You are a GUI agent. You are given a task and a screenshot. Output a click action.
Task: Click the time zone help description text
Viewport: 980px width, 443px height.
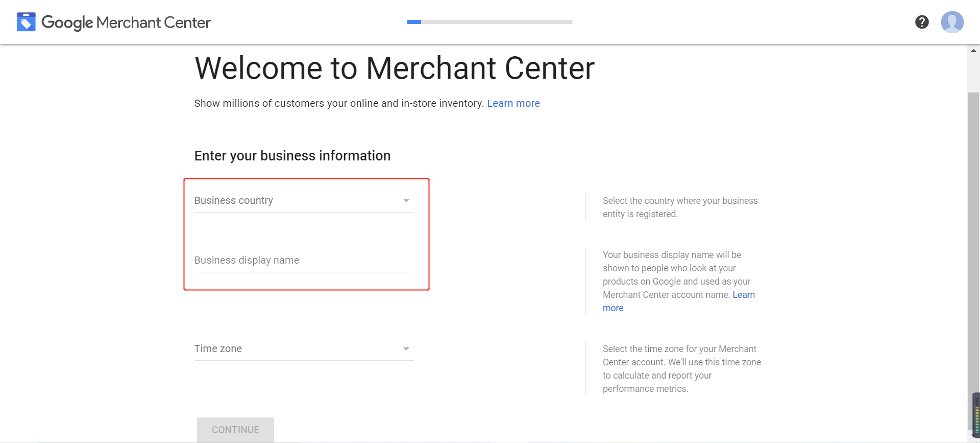[682, 369]
